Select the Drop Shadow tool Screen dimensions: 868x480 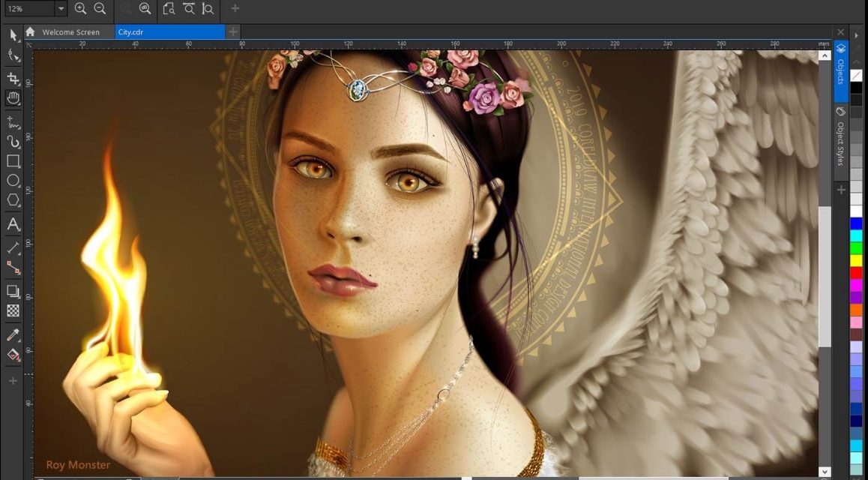[13, 291]
